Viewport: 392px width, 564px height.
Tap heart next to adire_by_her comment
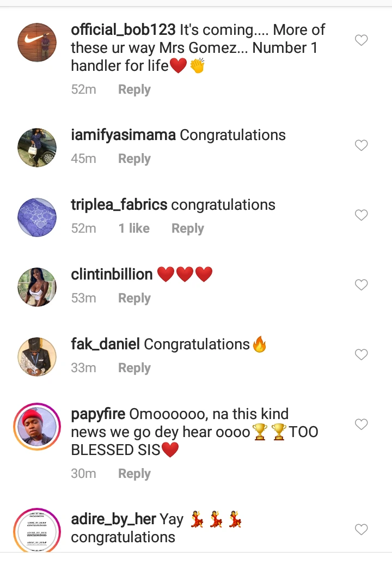pos(362,529)
